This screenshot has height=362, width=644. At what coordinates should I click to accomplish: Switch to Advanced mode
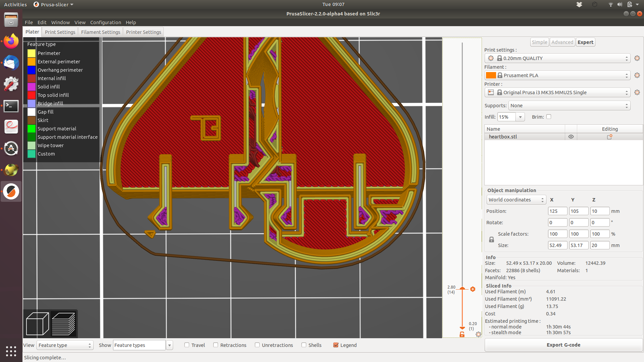[x=562, y=42]
